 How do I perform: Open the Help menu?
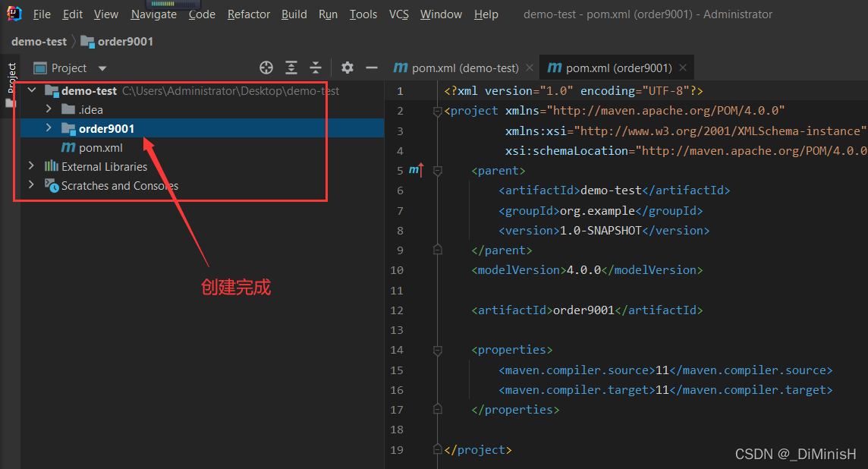(486, 14)
